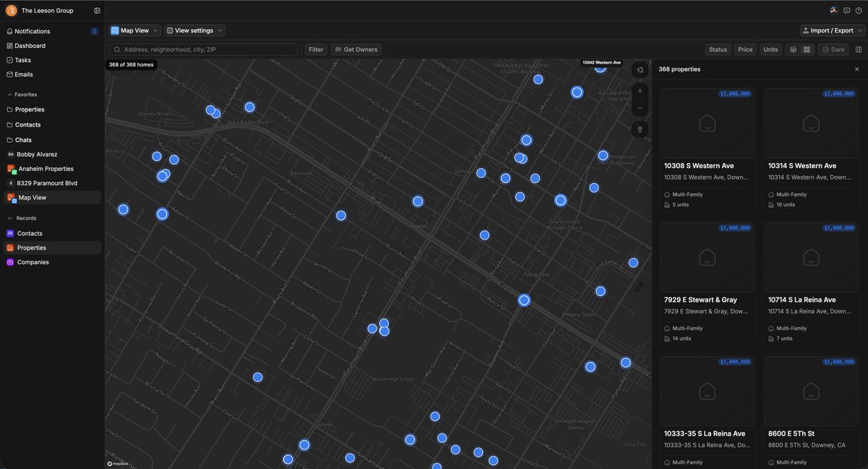This screenshot has width=868, height=469.
Task: Open Bobby Alvarez favorite
Action: 52,154
